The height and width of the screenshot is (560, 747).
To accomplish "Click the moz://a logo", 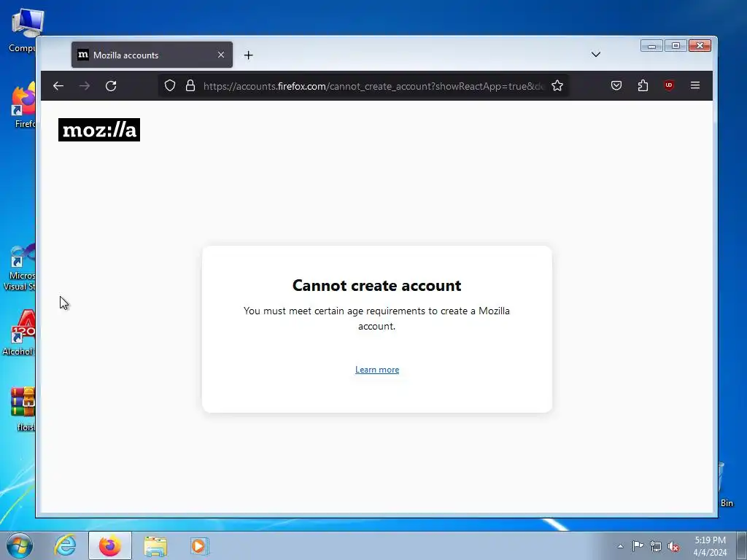I will point(99,130).
